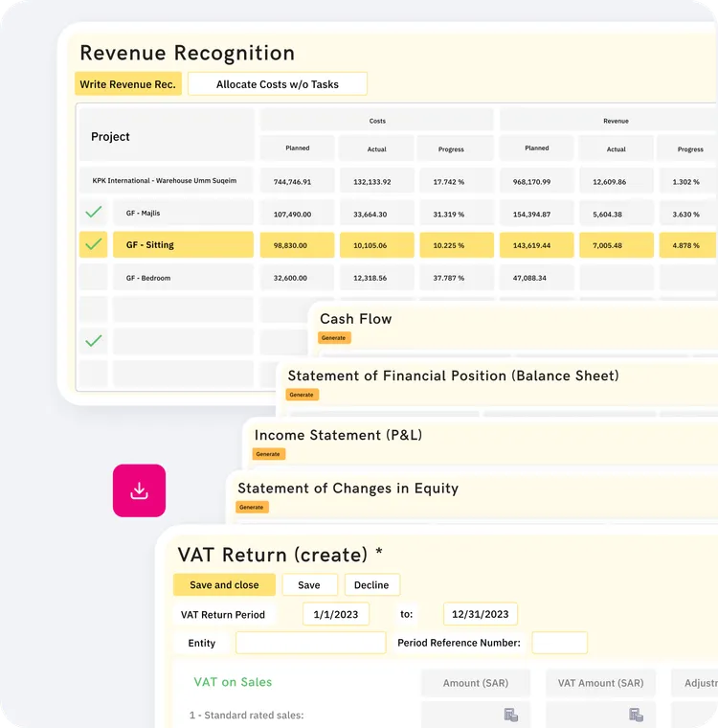Open calculator in Standard rated sales VAT Amount field
This screenshot has height=728, width=718.
point(636,715)
